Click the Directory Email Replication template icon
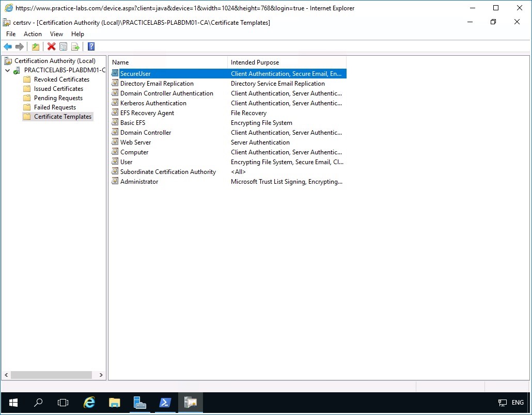This screenshot has width=532, height=415. coord(115,83)
